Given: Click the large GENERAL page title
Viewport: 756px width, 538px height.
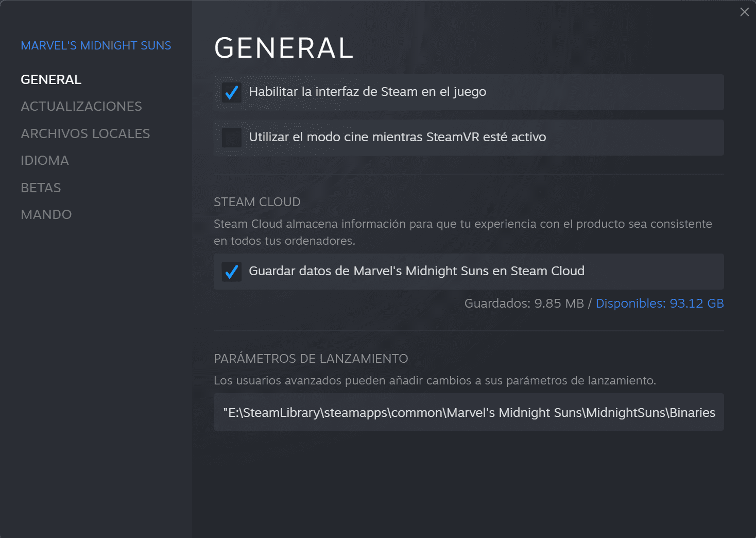Looking at the screenshot, I should click(x=284, y=48).
